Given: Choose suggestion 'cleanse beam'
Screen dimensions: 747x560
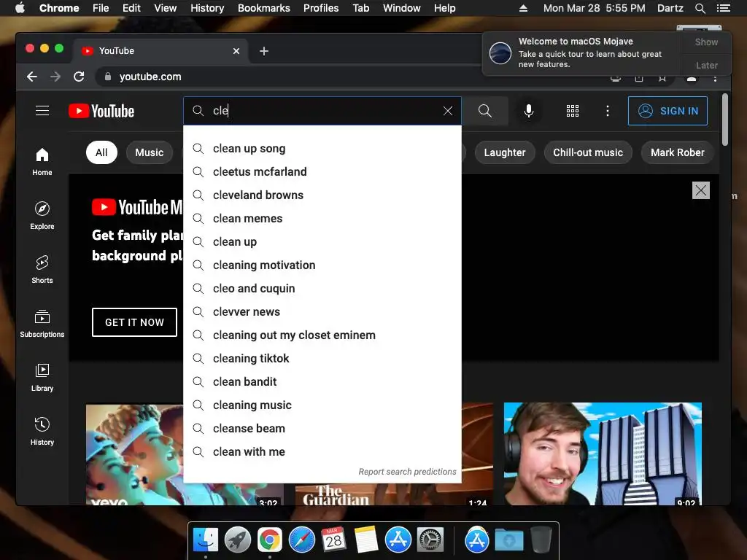Looking at the screenshot, I should [x=322, y=429].
